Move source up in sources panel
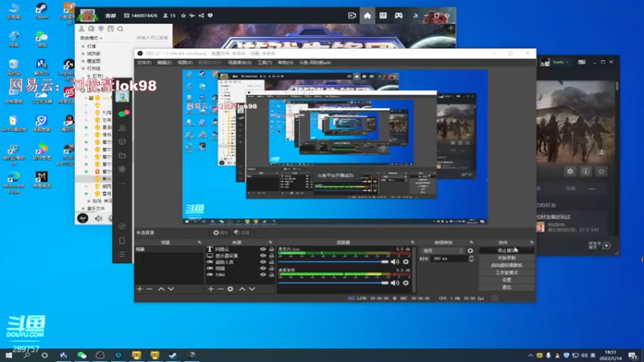This screenshot has width=644, height=362. (x=242, y=289)
